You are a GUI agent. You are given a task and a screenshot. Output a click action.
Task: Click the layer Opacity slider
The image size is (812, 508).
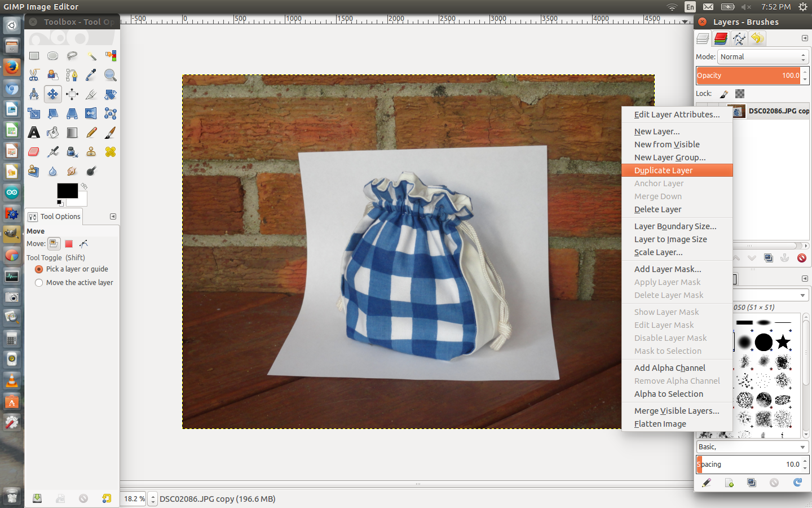pyautogui.click(x=749, y=76)
